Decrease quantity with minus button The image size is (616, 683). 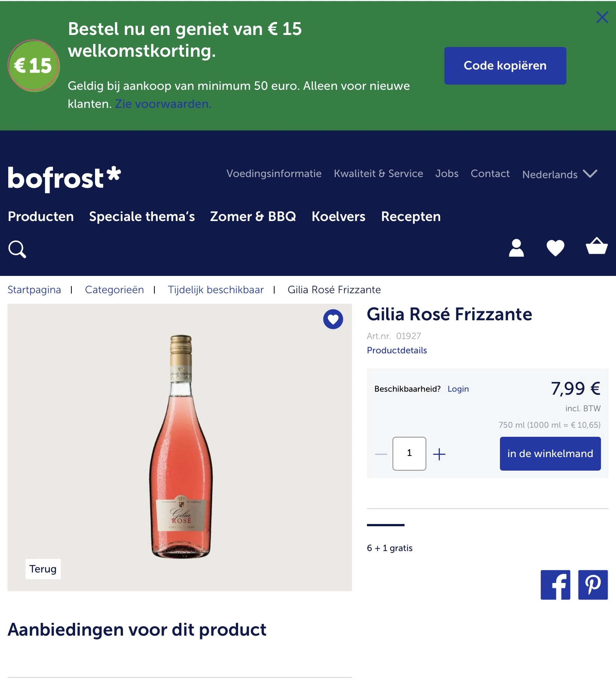pos(381,454)
